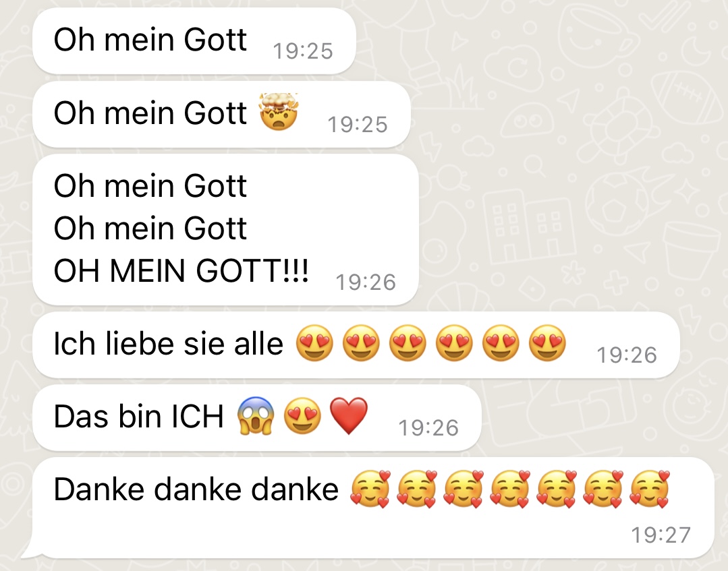
Task: Click the 19:26 timestamp beside the heart-eyes row
Action: [627, 355]
